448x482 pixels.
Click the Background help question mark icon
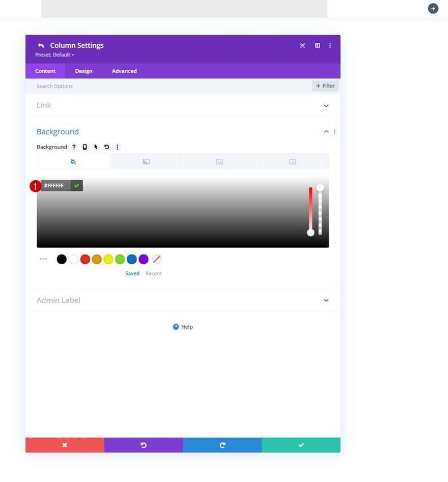pos(74,147)
